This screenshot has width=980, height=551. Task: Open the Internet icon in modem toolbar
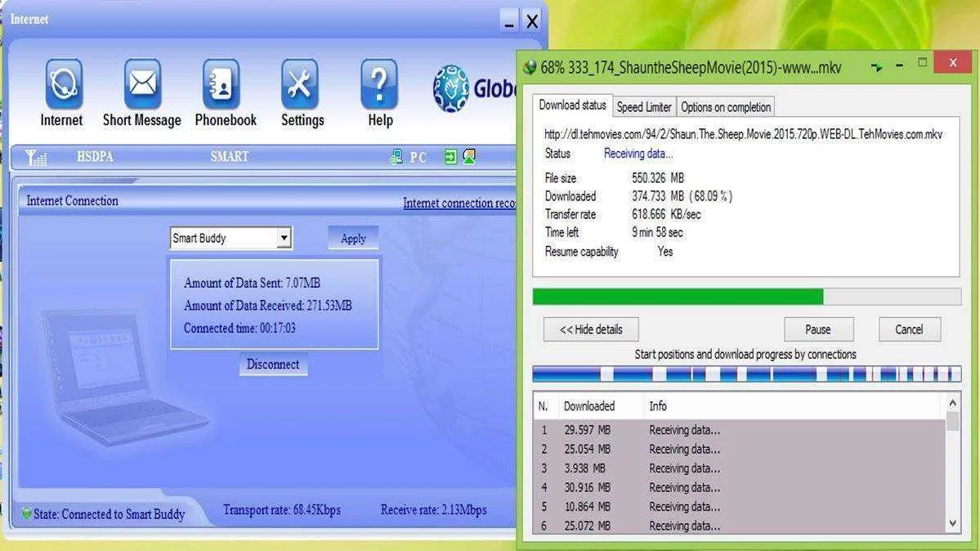tap(63, 84)
